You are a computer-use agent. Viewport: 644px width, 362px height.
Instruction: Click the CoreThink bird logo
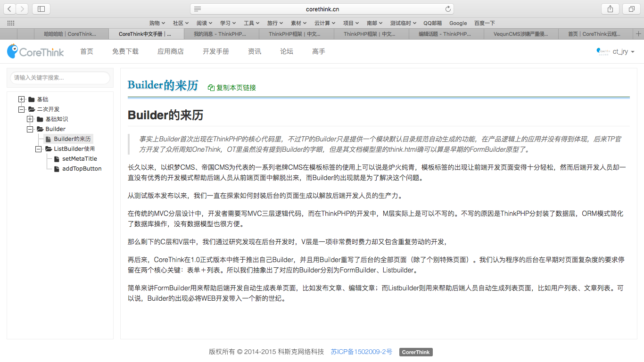pyautogui.click(x=13, y=51)
